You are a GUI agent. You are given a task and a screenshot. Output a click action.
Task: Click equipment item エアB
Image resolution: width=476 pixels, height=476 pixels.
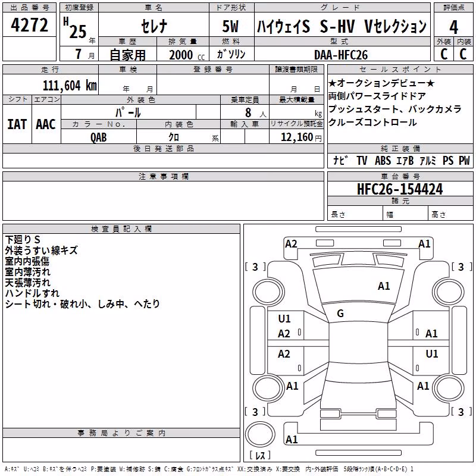click(405, 160)
